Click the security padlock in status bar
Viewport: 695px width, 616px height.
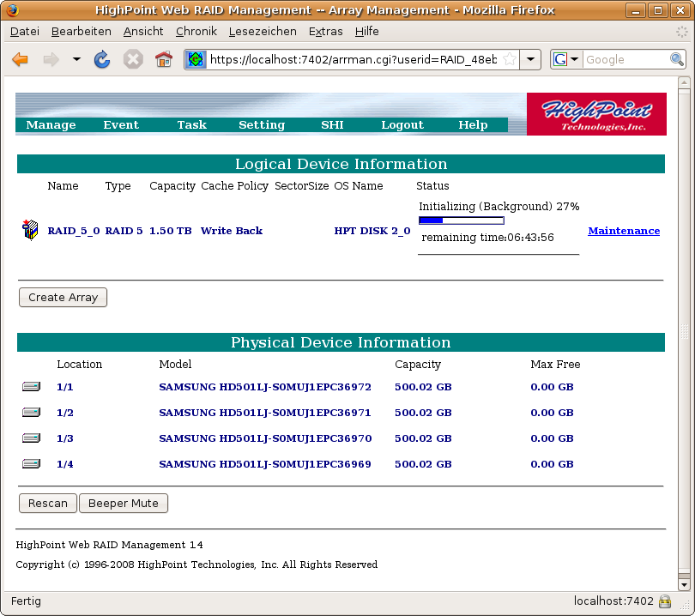[x=664, y=601]
